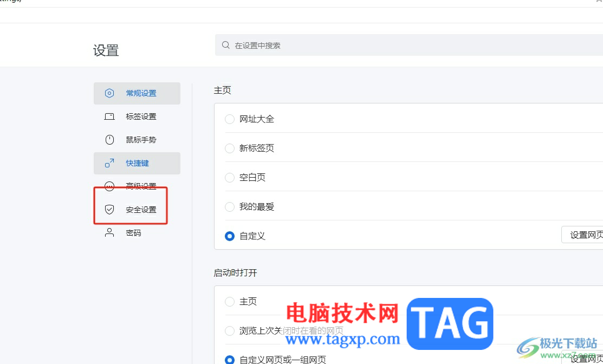The image size is (603, 364).
Task: Click the tab icon beside 标签设置
Action: point(110,116)
